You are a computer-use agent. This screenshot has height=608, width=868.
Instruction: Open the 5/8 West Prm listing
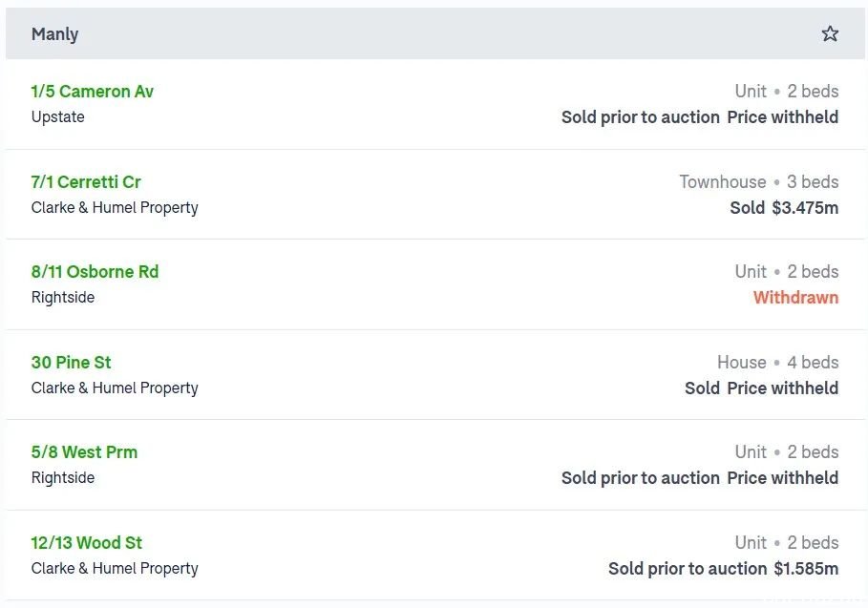click(84, 452)
